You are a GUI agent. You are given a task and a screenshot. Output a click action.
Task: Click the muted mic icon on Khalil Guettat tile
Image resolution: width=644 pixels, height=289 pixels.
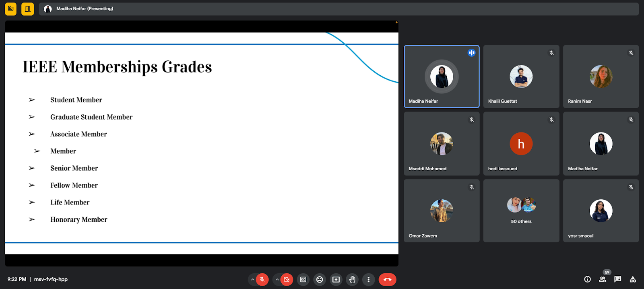pyautogui.click(x=551, y=53)
